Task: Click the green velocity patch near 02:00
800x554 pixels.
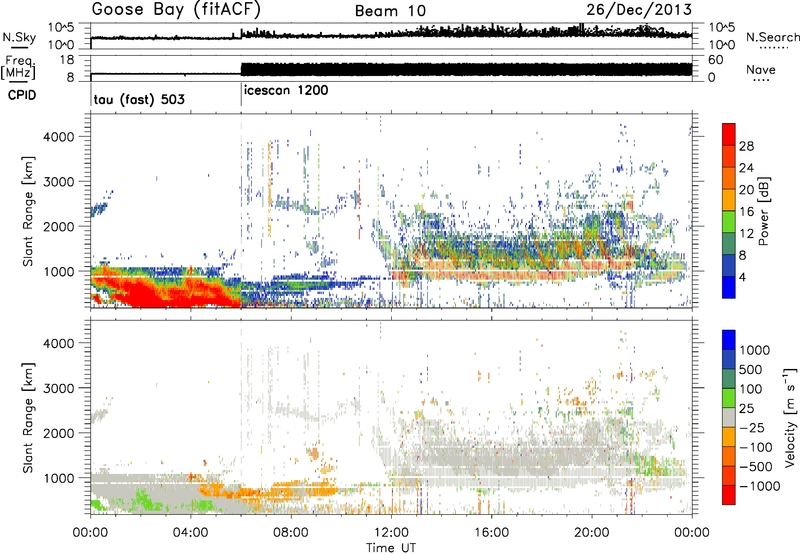Action: tap(144, 498)
